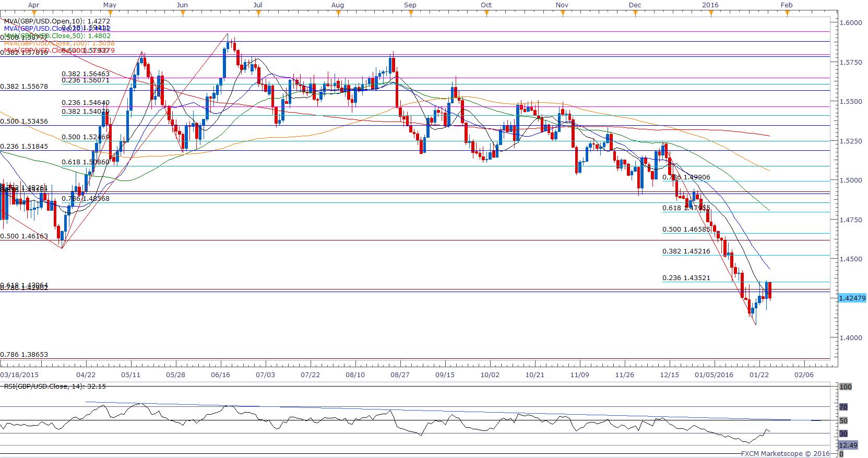Select Fibonacci label 0.382 1.55678

24,87
